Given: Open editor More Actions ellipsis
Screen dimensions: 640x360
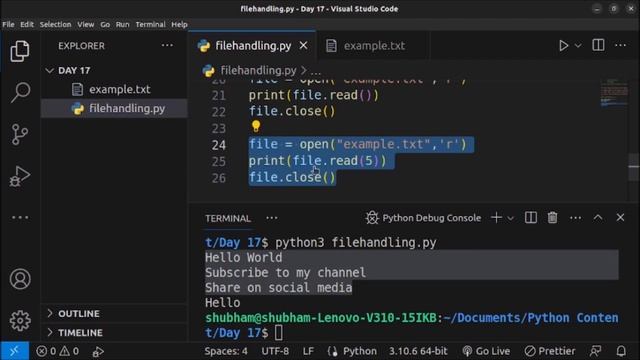Looking at the screenshot, I should pos(620,45).
